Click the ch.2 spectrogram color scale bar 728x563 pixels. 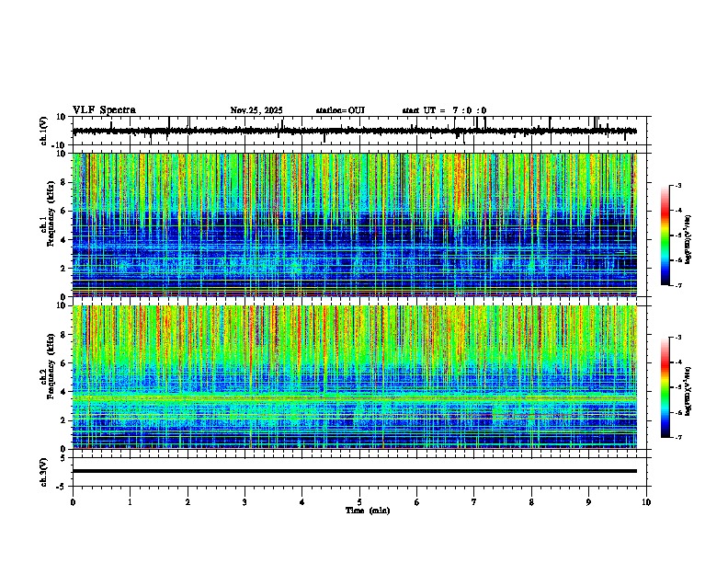pyautogui.click(x=665, y=387)
